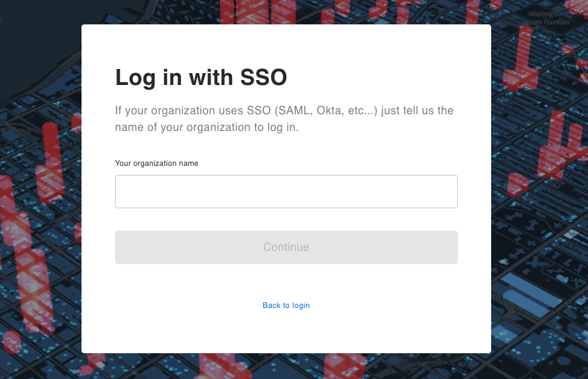Click the Washington Square Fountain map label

click(x=548, y=18)
